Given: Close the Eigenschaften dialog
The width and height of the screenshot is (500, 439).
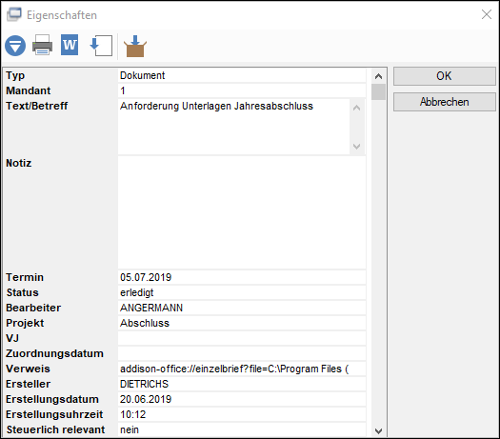Looking at the screenshot, I should (487, 14).
